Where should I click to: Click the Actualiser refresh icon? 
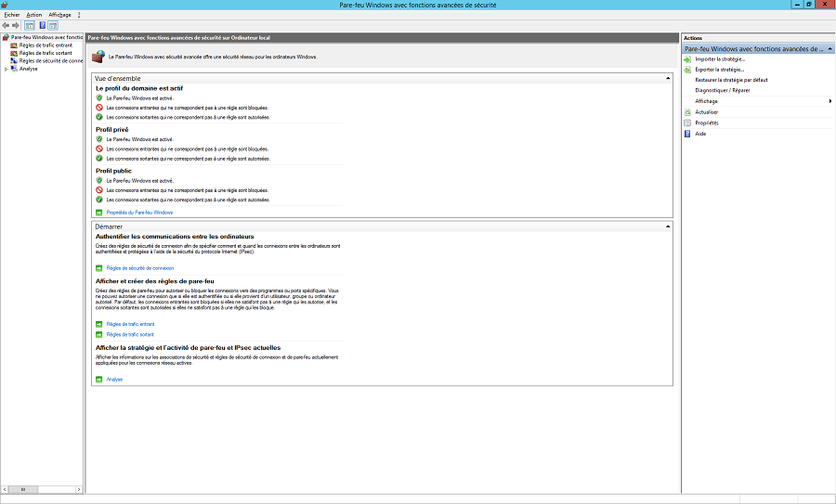687,112
